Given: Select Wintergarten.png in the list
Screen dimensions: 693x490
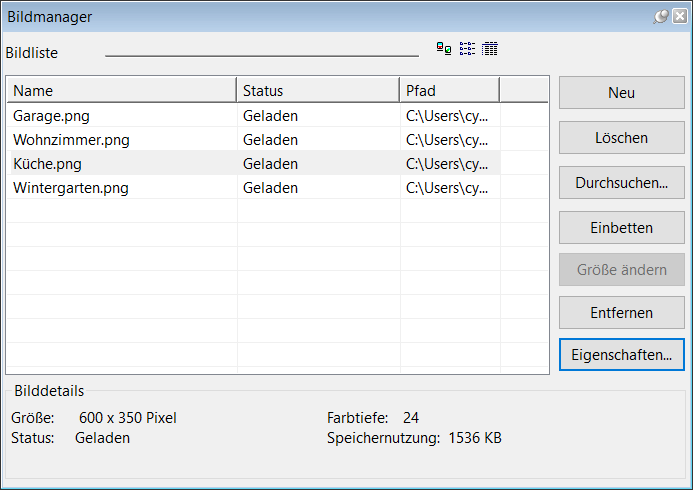Looking at the screenshot, I should tap(71, 187).
